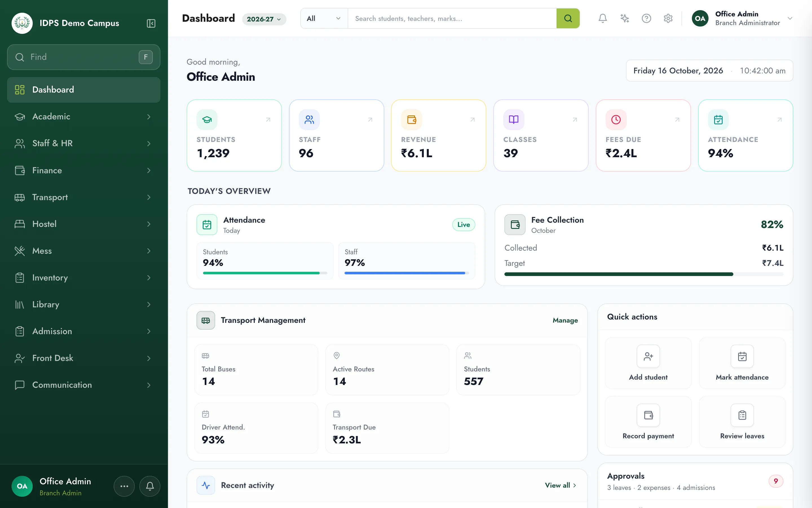Expand the Communication sidebar section
This screenshot has height=508, width=812.
pos(83,385)
